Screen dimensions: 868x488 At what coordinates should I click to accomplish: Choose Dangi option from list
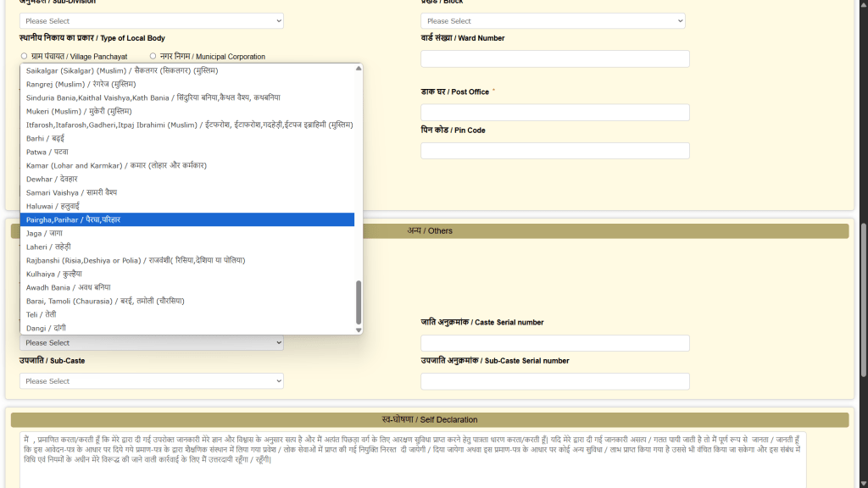pos(187,328)
